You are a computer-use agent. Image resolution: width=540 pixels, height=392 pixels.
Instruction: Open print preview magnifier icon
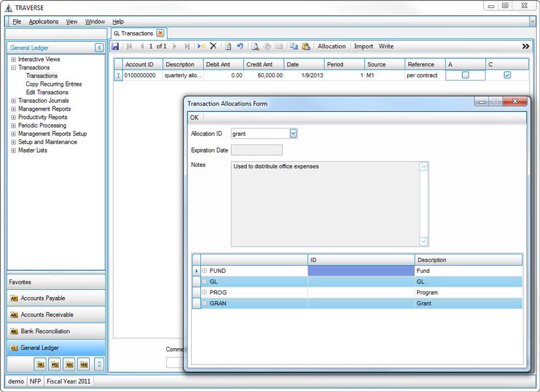255,46
